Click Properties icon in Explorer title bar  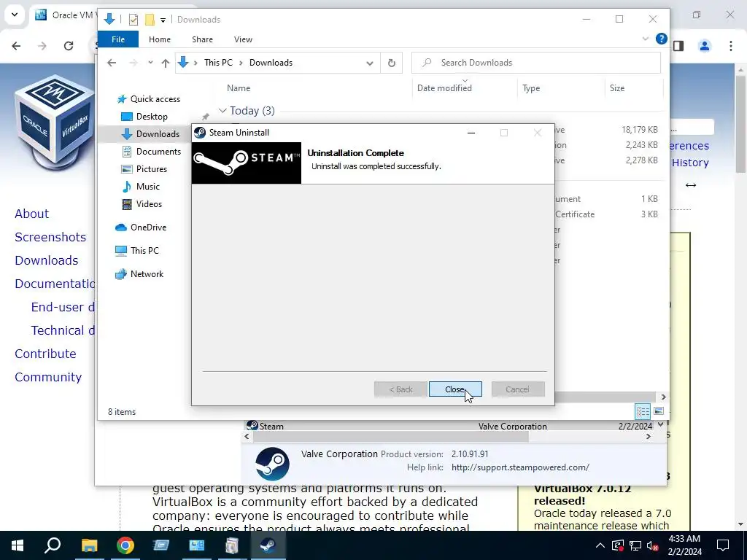pos(133,20)
